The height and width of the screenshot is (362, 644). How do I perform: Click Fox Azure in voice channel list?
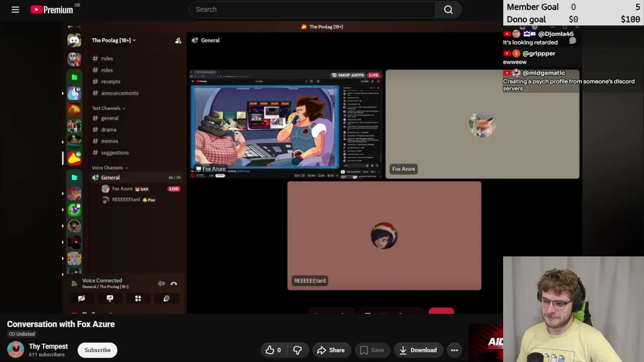pyautogui.click(x=122, y=189)
